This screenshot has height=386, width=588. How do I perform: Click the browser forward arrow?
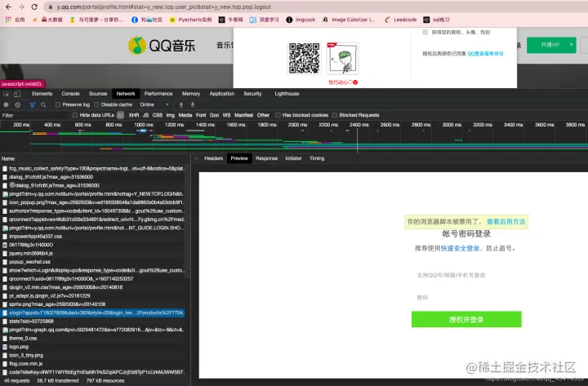pyautogui.click(x=21, y=7)
